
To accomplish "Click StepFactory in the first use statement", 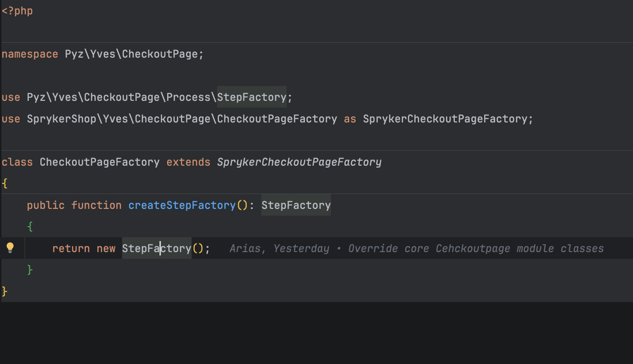I will [x=251, y=97].
